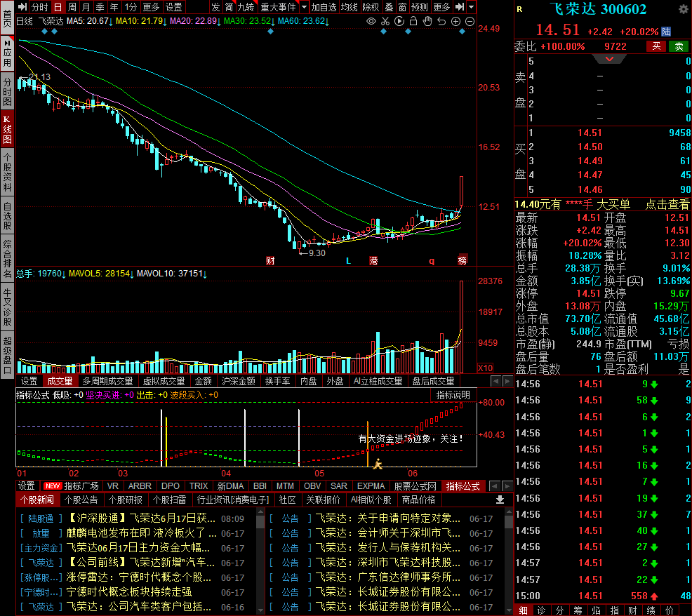692x616 pixels.
Task: Open 麒麟电池发布在即 news headline
Action: click(x=141, y=533)
